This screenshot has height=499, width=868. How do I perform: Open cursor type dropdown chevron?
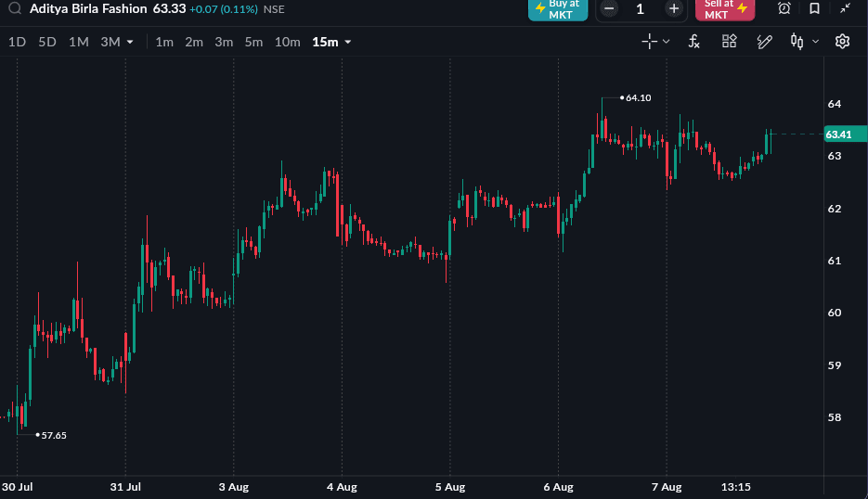tap(666, 42)
